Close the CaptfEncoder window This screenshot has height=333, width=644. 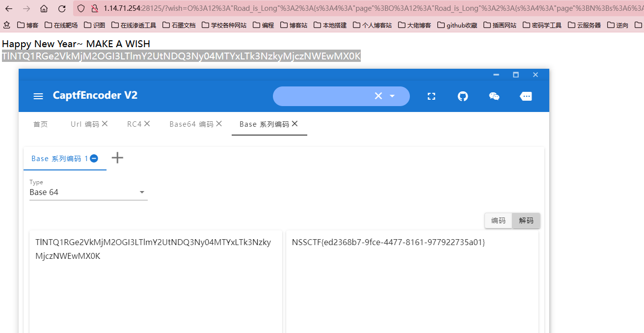tap(536, 75)
